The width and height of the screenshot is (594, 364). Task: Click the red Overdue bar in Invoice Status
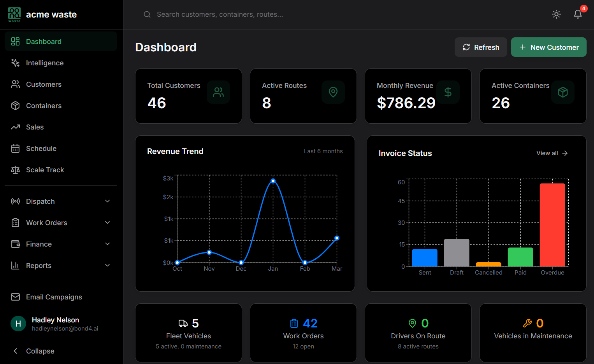[x=552, y=226]
